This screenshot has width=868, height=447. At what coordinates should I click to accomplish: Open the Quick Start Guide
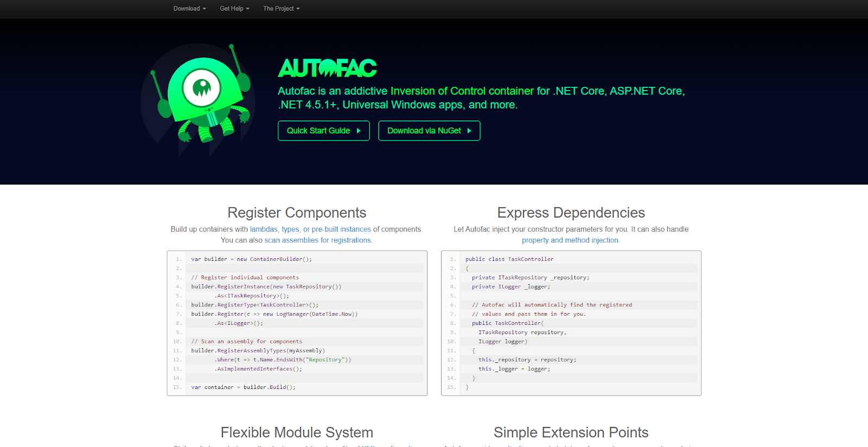324,131
